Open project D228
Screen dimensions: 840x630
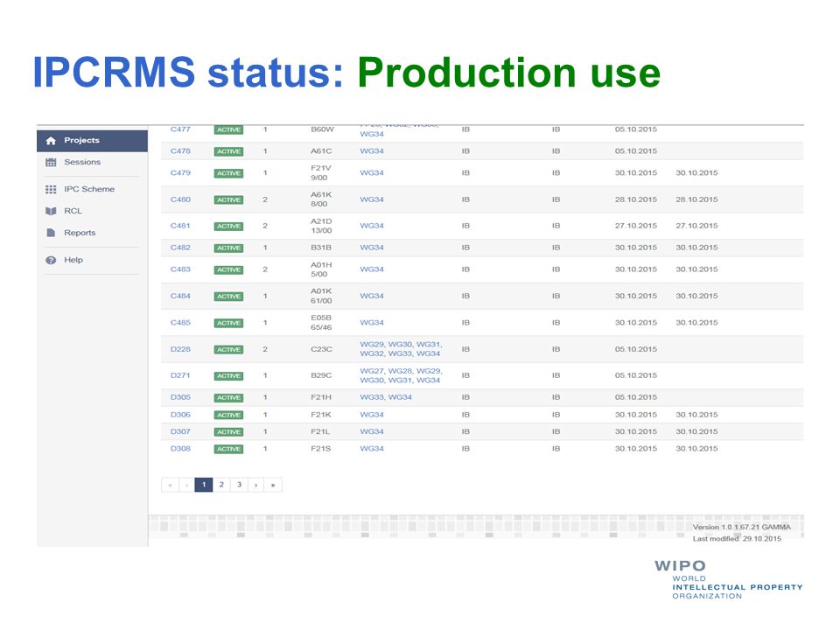tap(180, 349)
